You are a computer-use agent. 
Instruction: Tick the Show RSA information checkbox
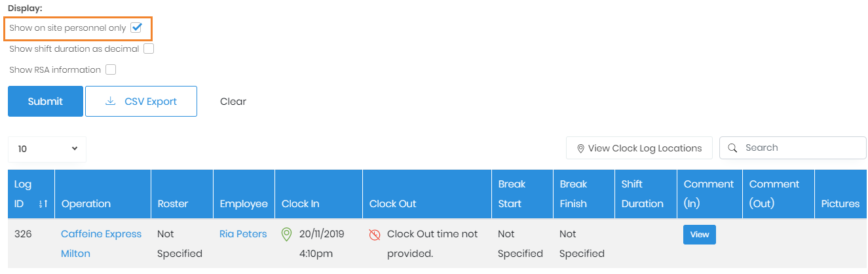[x=111, y=69]
